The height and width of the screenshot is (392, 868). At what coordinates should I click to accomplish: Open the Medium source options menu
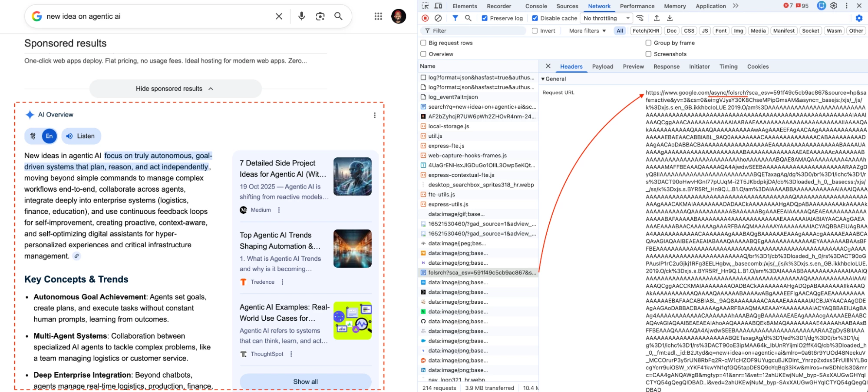[279, 210]
